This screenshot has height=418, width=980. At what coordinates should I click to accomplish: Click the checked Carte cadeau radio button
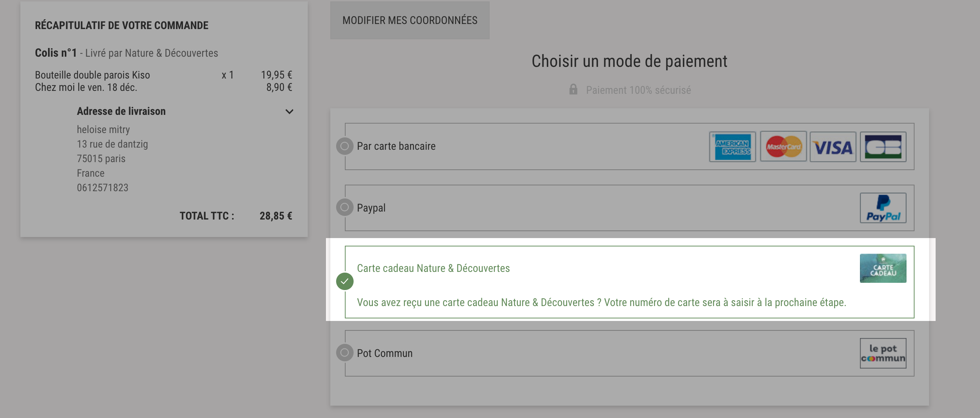[345, 282]
